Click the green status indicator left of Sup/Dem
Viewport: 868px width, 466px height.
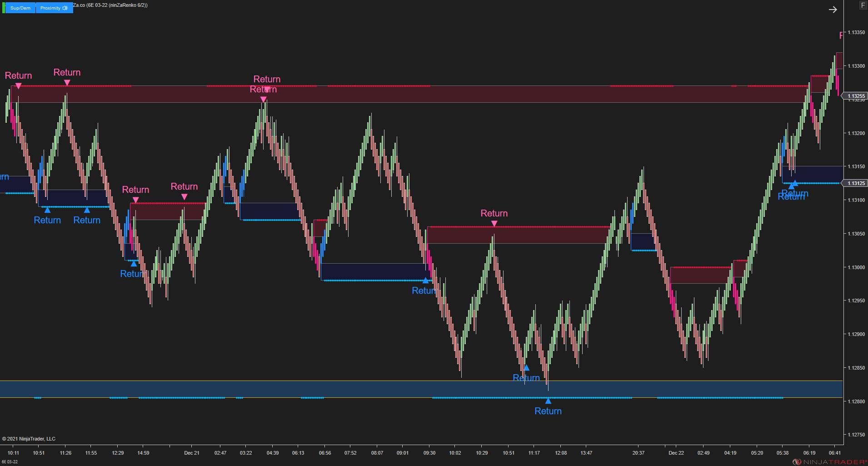4,8
